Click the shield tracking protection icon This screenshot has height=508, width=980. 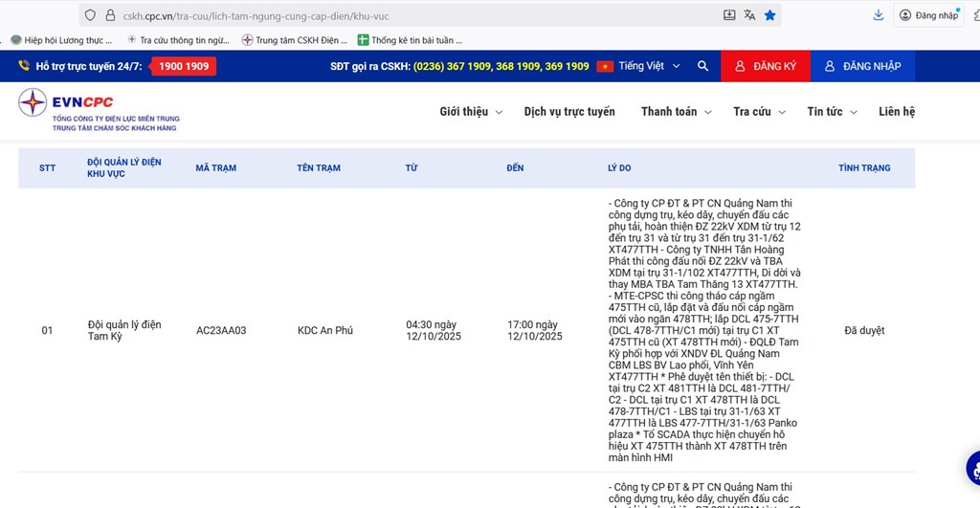90,15
